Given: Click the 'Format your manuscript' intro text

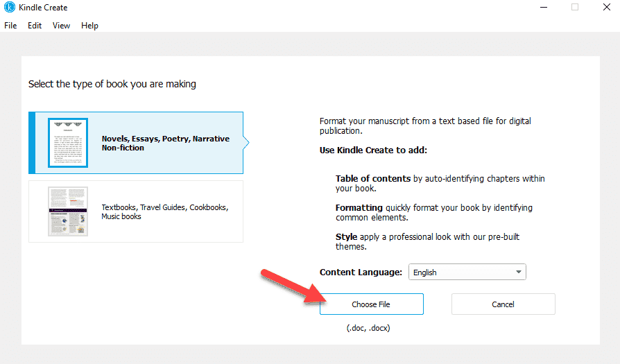Looking at the screenshot, I should [425, 125].
